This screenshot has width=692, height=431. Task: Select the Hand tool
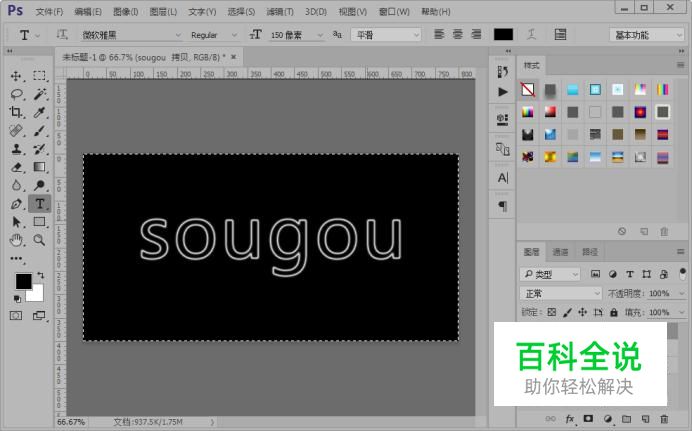pos(16,240)
